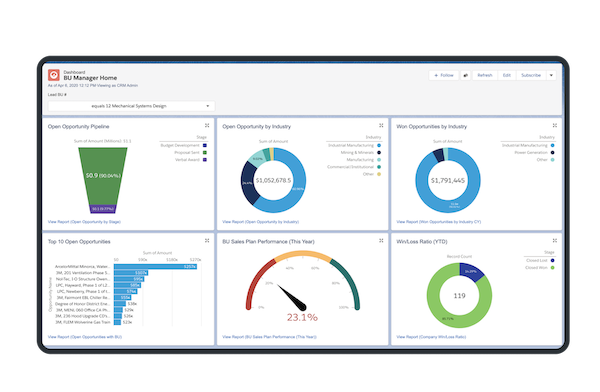Click Industrial Manufacturing swatch in Won Opportunities legend
Viewport: 600px width, 392px height.
[553, 145]
